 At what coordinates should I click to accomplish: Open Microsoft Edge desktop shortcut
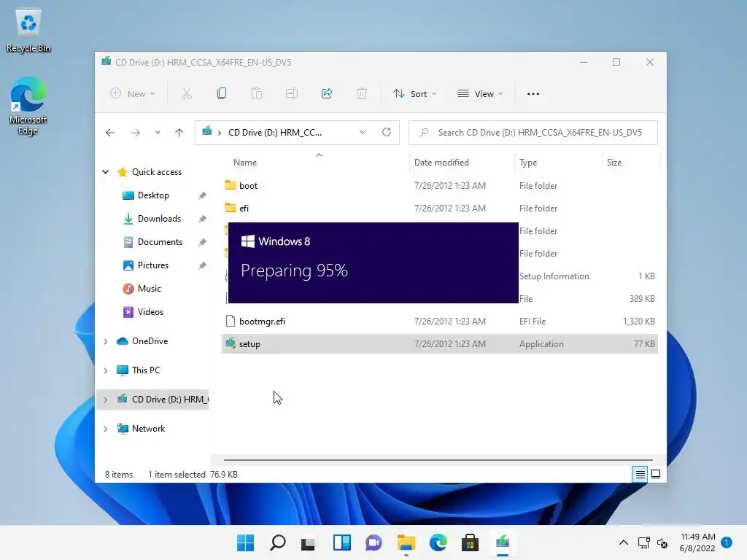tap(28, 106)
